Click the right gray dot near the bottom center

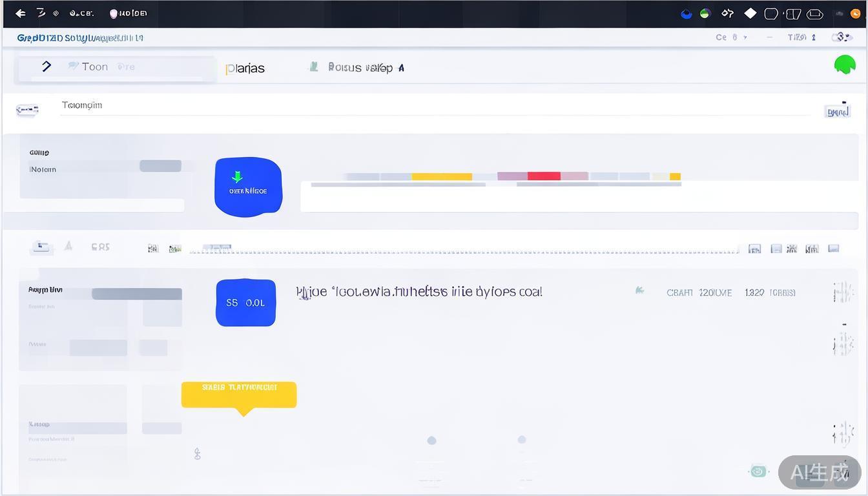click(x=522, y=440)
